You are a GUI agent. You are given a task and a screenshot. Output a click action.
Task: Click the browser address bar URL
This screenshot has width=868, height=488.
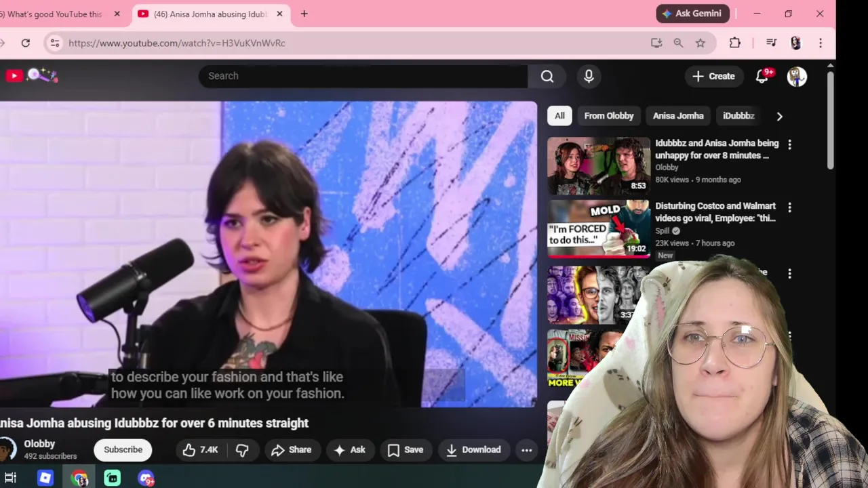(x=177, y=43)
